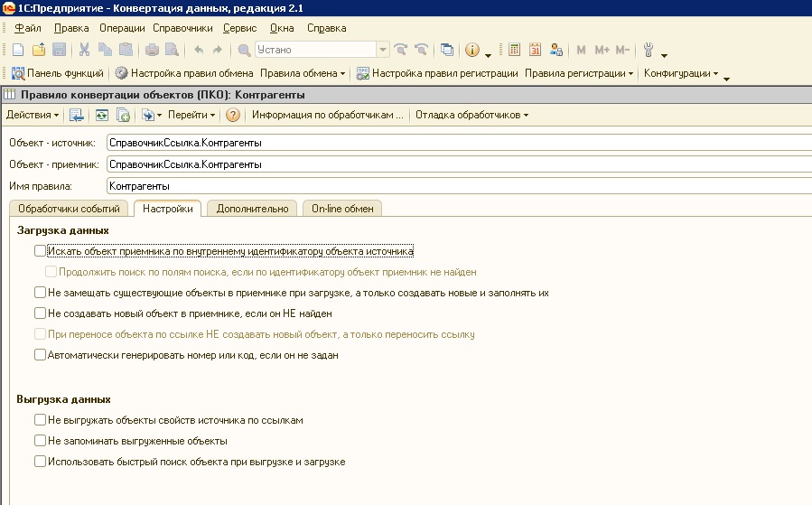Click the form Refresh icon
812x505 pixels.
click(x=102, y=115)
